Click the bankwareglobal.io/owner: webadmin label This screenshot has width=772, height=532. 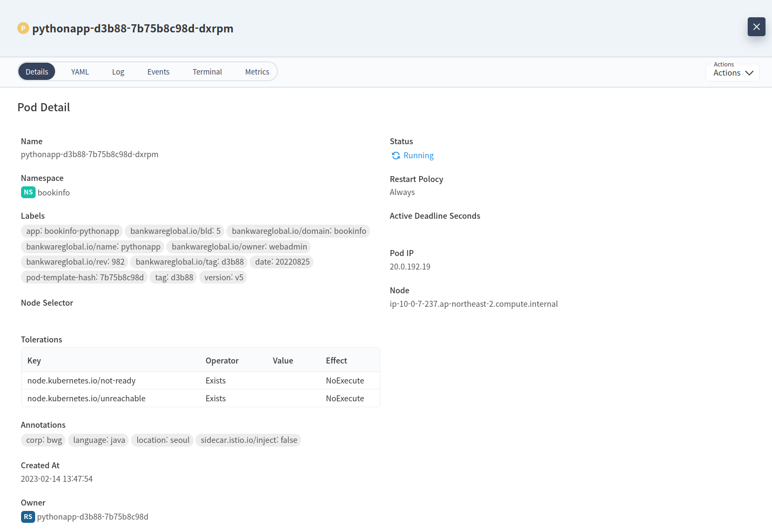coord(239,247)
